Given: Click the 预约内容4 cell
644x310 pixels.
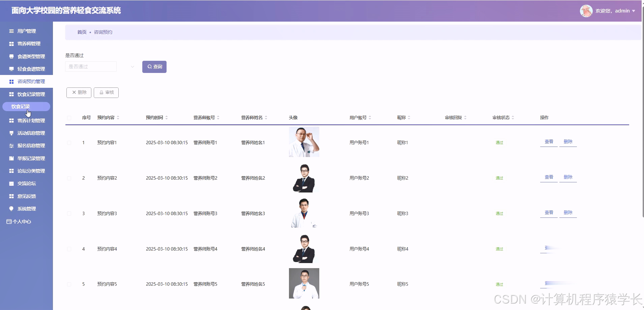Looking at the screenshot, I should coord(107,249).
